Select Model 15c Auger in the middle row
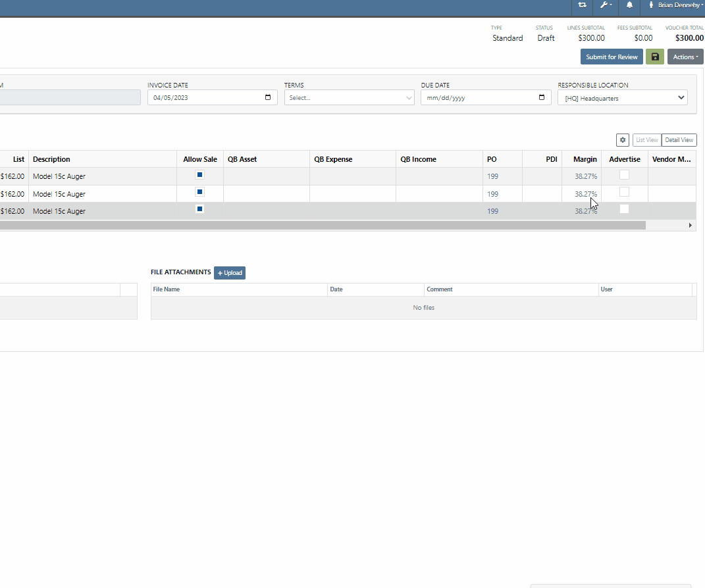The width and height of the screenshot is (705, 588). 59,194
